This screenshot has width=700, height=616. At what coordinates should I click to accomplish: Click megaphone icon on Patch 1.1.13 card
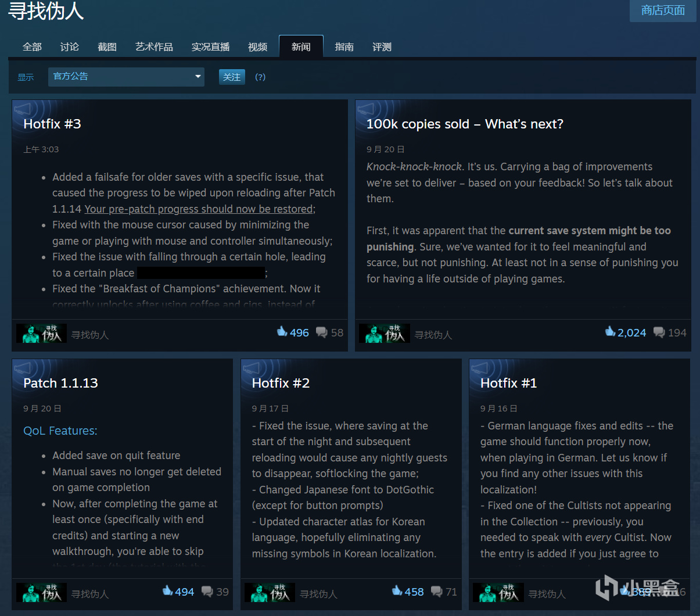pos(23,367)
